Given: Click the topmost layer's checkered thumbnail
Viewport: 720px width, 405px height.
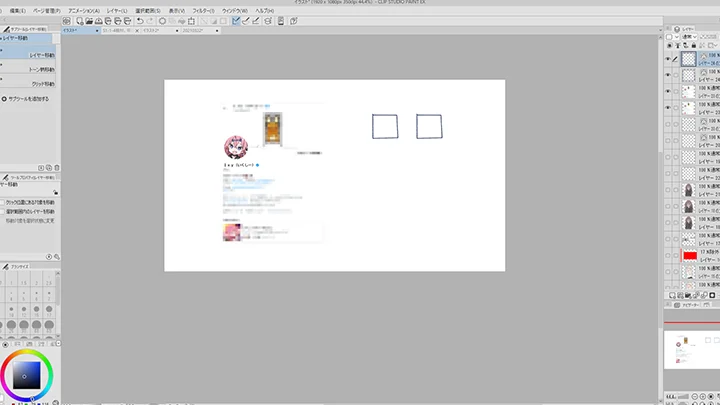Looking at the screenshot, I should point(688,59).
